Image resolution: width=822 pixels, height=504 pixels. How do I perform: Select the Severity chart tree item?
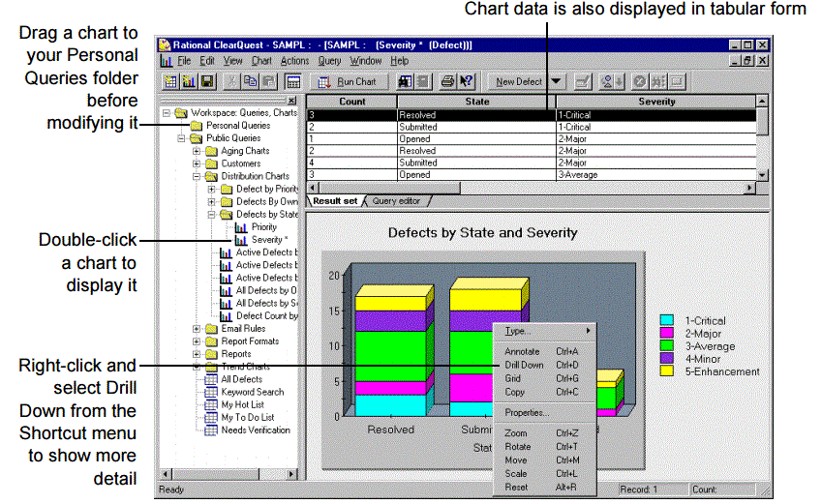(267, 240)
